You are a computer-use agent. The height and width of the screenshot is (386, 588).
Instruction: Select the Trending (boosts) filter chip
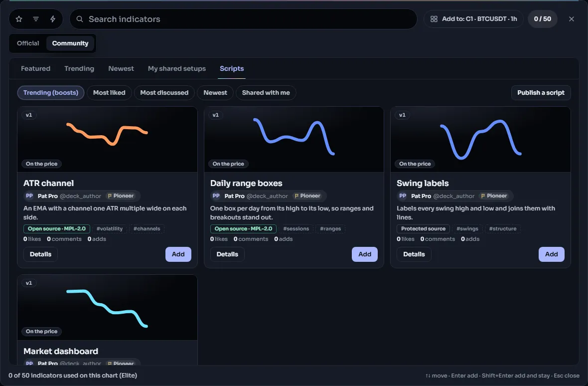pyautogui.click(x=51, y=93)
